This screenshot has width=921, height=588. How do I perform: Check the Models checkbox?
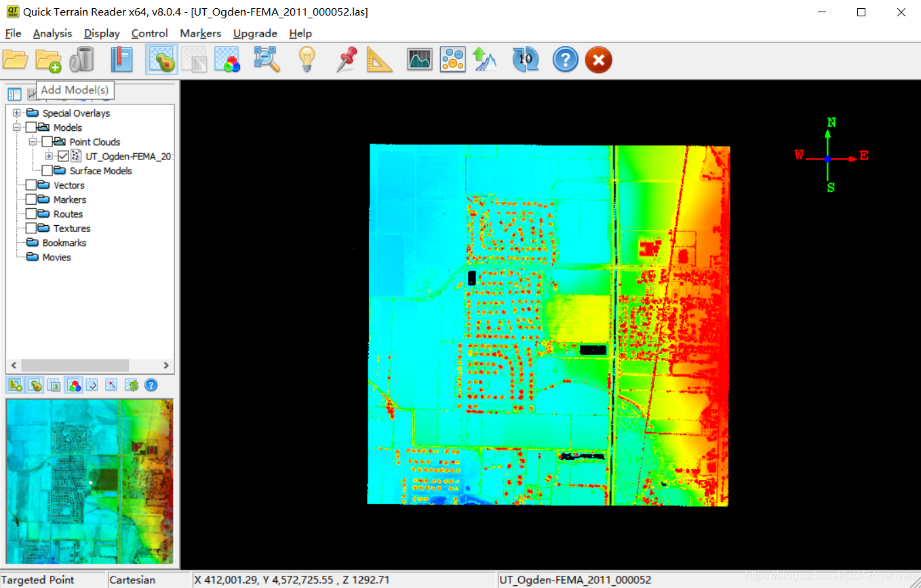click(x=31, y=128)
